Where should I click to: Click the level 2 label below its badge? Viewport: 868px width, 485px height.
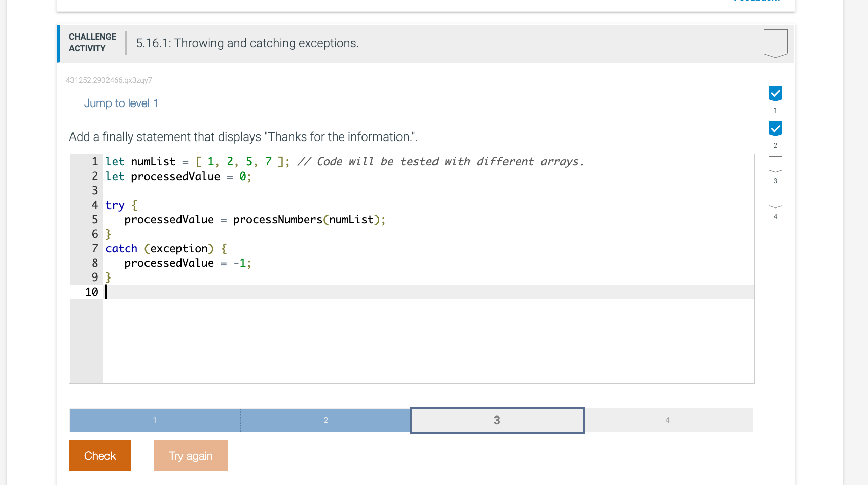coord(775,145)
